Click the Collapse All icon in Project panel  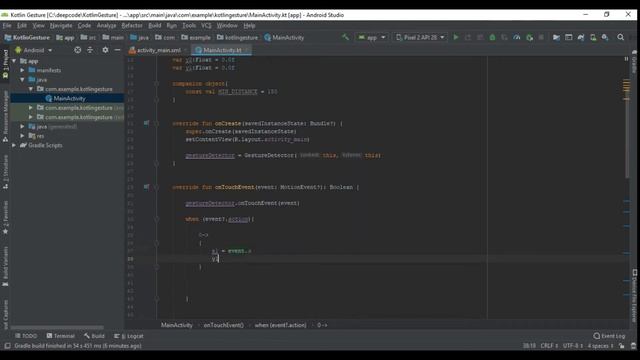tap(90, 50)
